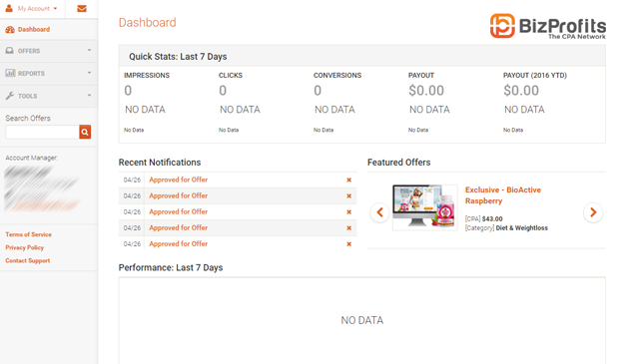Click the My Account user icon

pyautogui.click(x=9, y=8)
